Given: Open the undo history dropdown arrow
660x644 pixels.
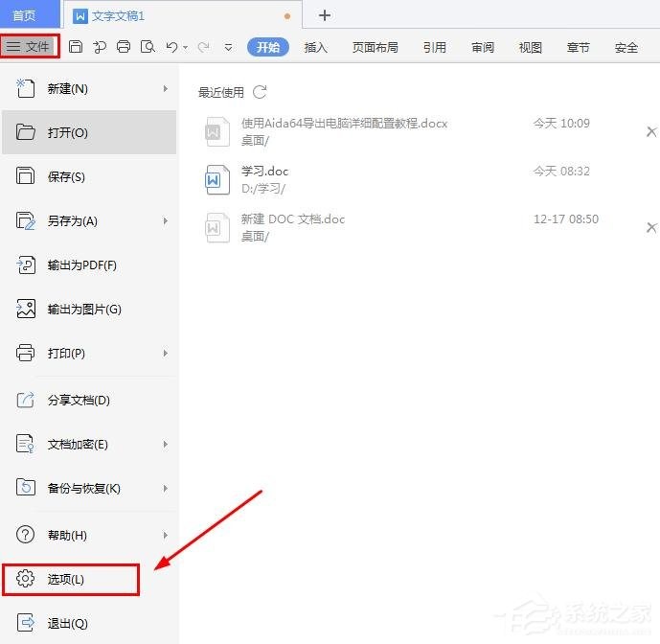Looking at the screenshot, I should (185, 48).
